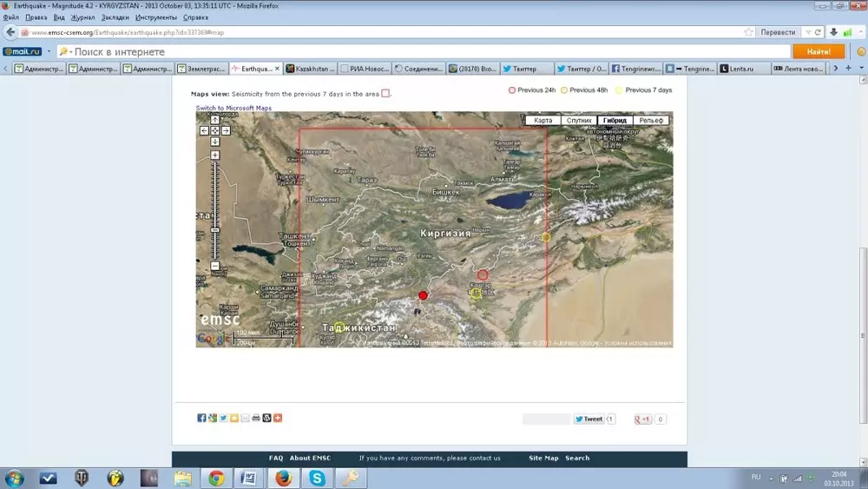Open the tab list dropdown arrow
This screenshot has width=868, height=489.
coord(847,68)
